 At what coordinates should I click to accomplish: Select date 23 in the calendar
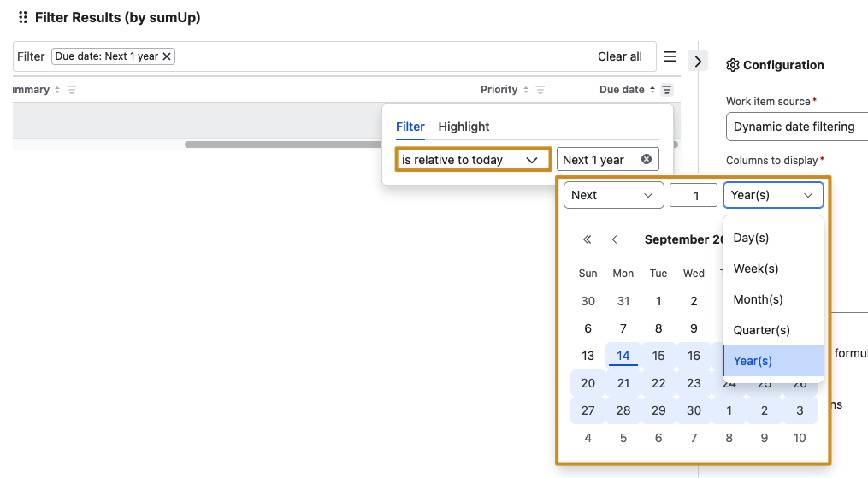coord(694,383)
